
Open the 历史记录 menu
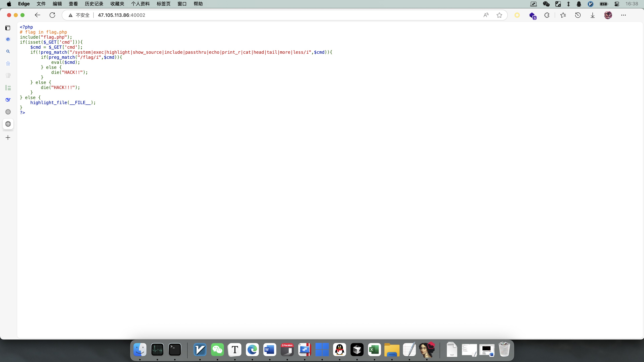(x=94, y=4)
